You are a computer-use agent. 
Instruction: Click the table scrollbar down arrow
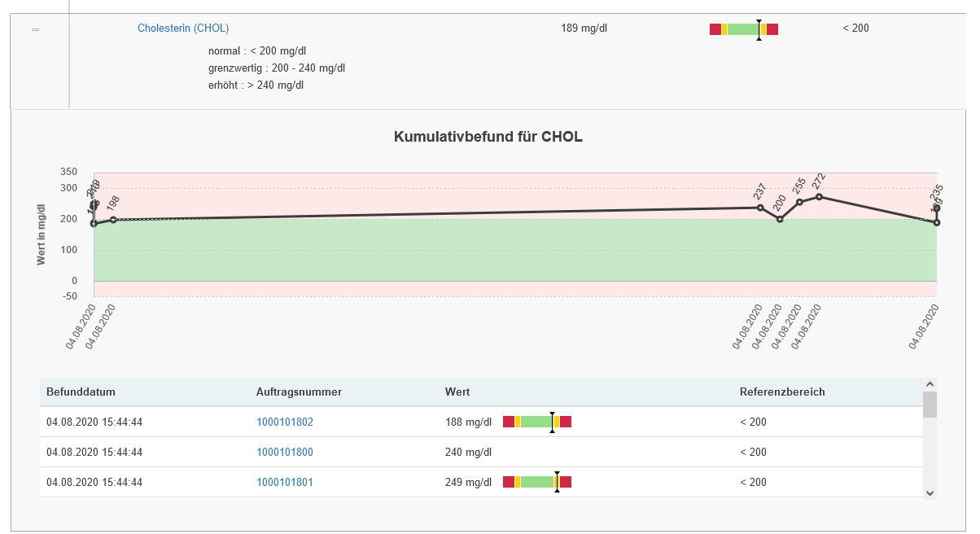click(930, 492)
